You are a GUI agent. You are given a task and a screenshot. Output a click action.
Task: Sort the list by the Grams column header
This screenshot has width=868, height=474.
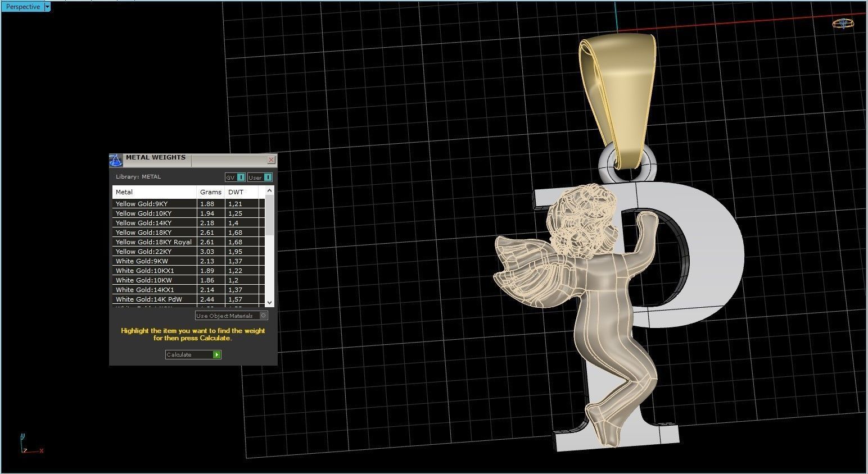(210, 192)
